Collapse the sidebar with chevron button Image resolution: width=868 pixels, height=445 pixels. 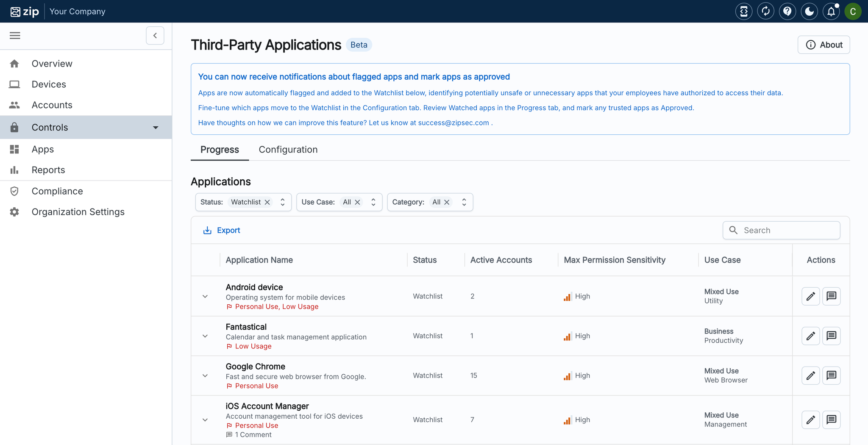pyautogui.click(x=155, y=36)
